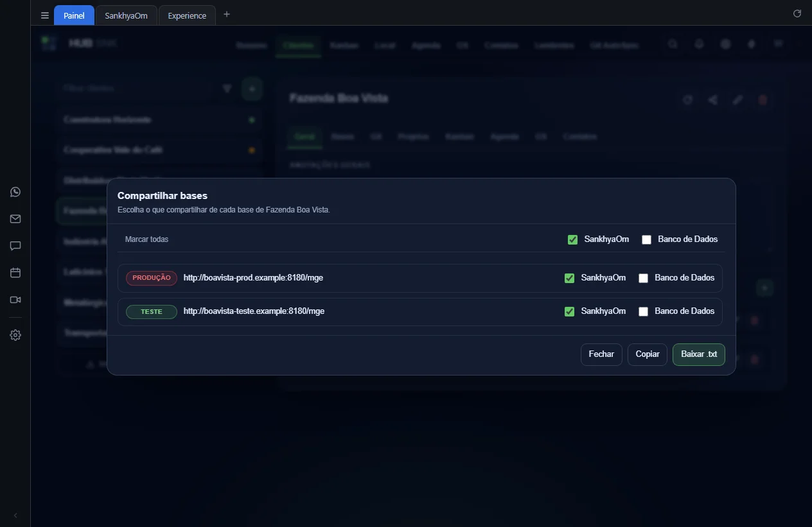
Task: Uncheck SankhyaOm for the TESTE base
Action: pos(569,311)
